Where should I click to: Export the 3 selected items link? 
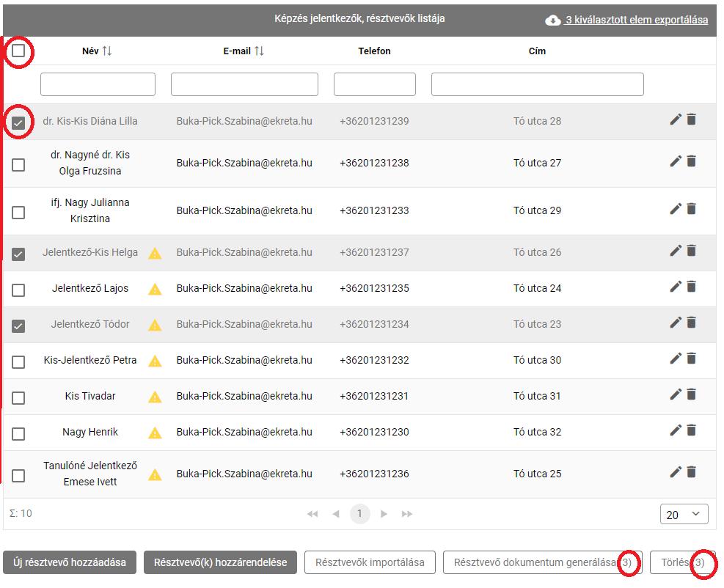(637, 20)
